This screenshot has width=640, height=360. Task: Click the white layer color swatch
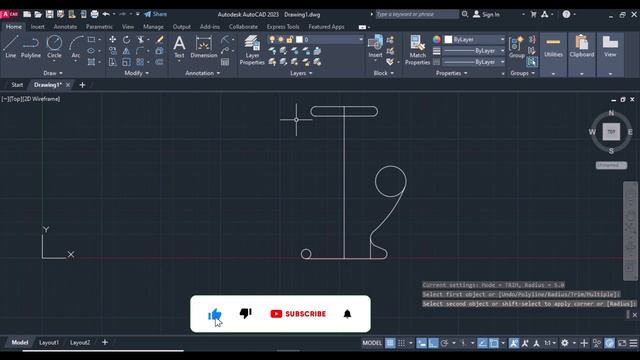pos(299,40)
